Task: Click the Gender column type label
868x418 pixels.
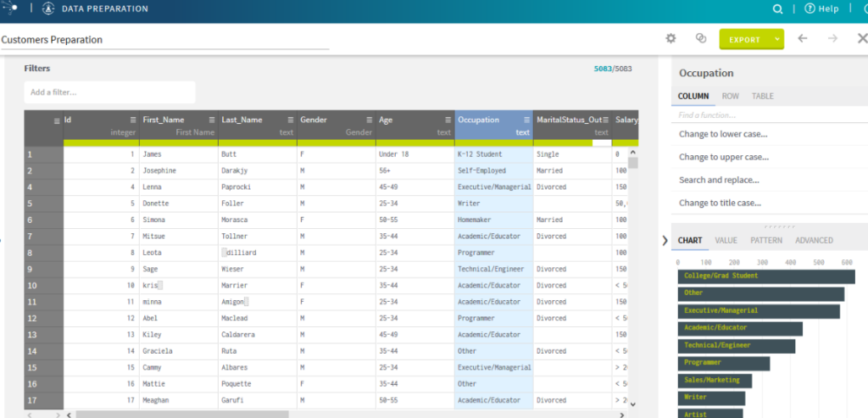Action: [359, 133]
